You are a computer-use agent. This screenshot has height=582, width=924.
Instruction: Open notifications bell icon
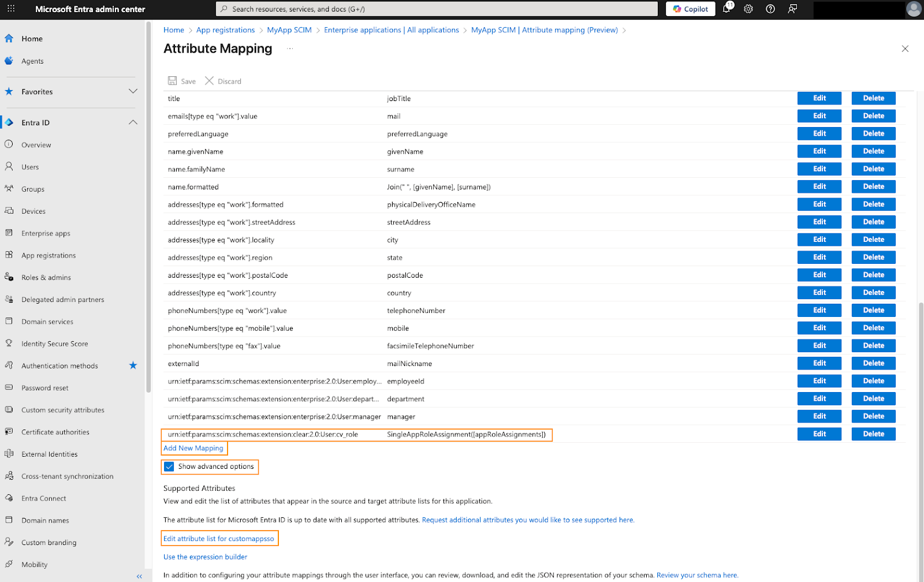[x=727, y=9]
